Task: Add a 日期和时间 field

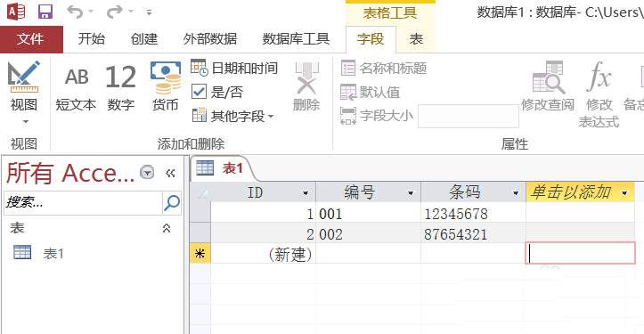Action: tap(234, 68)
